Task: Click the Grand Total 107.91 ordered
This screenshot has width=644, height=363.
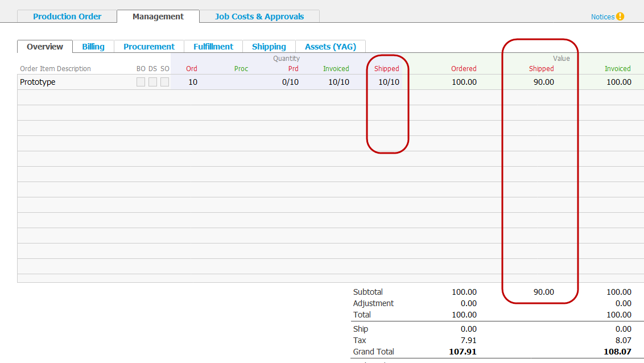Action: [x=463, y=352]
